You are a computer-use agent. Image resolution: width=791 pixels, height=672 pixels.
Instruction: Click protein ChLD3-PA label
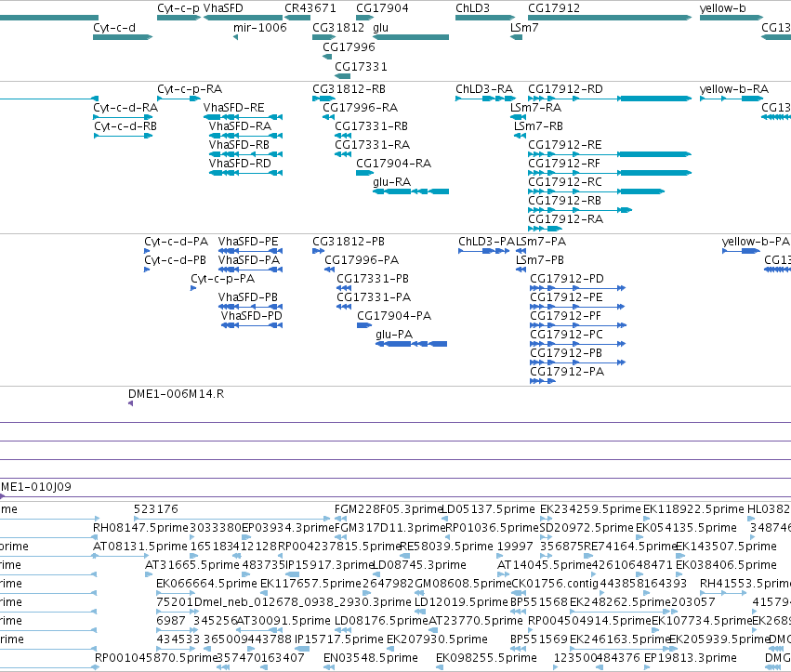click(486, 243)
